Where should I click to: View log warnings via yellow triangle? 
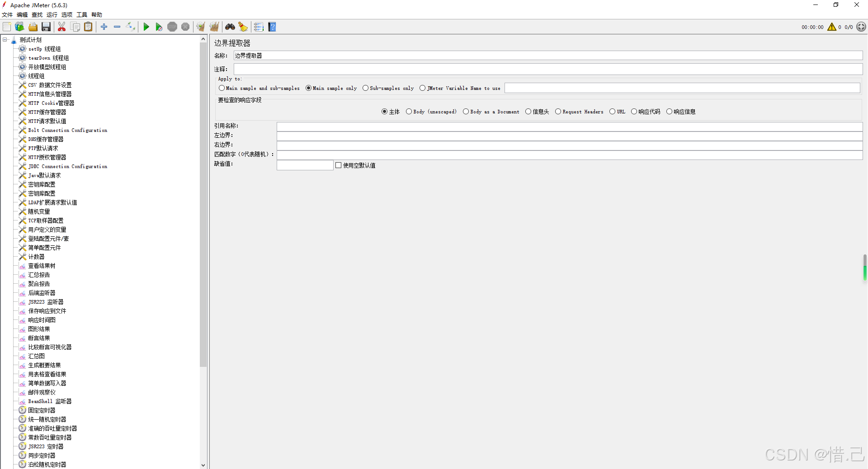(832, 27)
